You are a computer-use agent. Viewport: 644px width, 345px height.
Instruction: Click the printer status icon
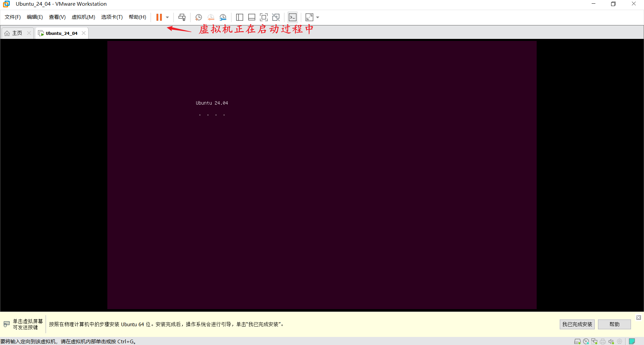pyautogui.click(x=603, y=341)
